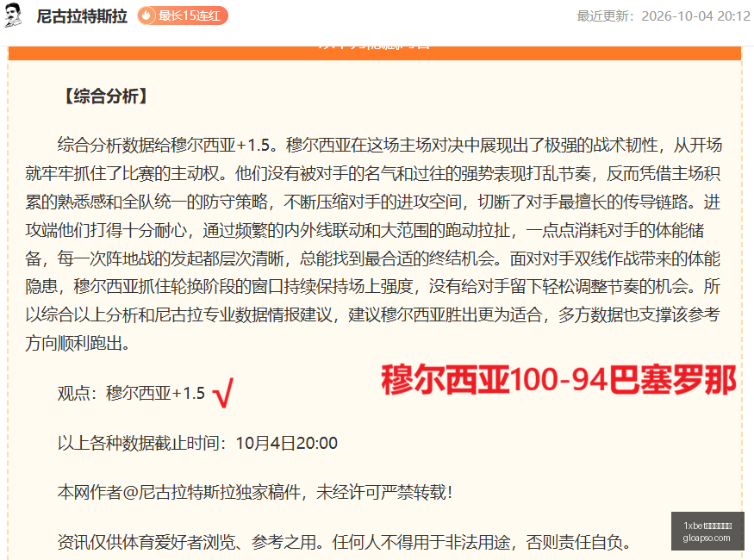Click the red score text 穆尔西亚100-94巴塞罗那
This screenshot has width=754, height=560.
pyautogui.click(x=558, y=380)
